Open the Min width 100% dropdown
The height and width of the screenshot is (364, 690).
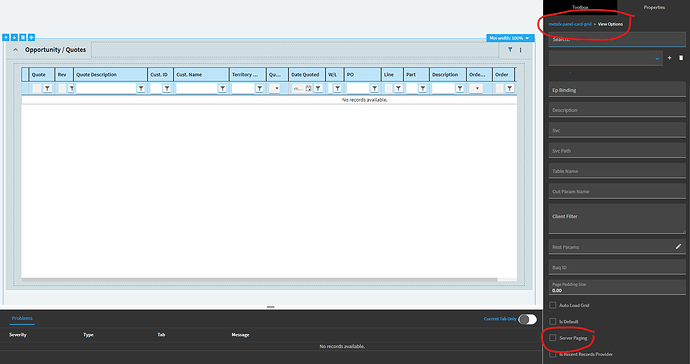click(510, 38)
